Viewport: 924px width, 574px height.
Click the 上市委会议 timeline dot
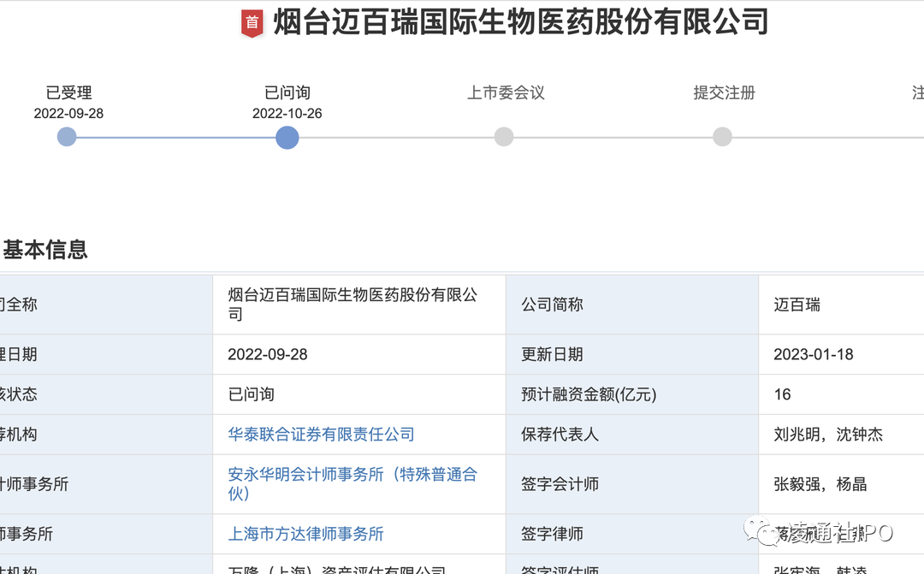click(504, 137)
